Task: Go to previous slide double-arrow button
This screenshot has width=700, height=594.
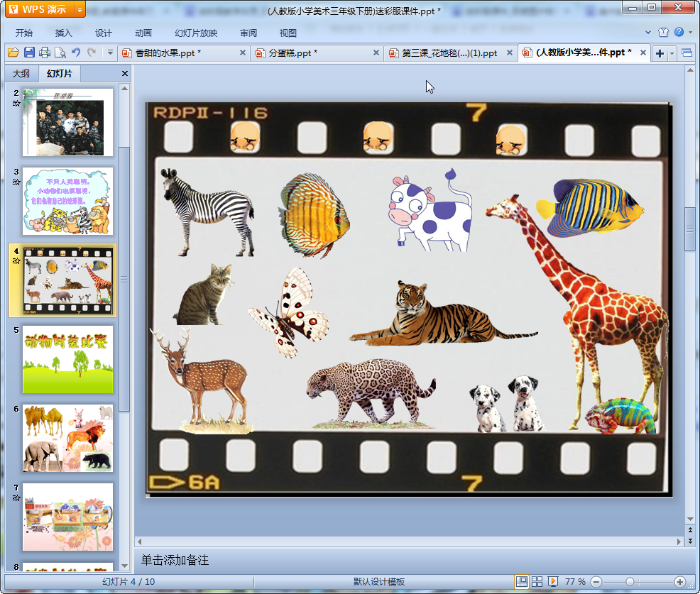Action: [x=690, y=530]
